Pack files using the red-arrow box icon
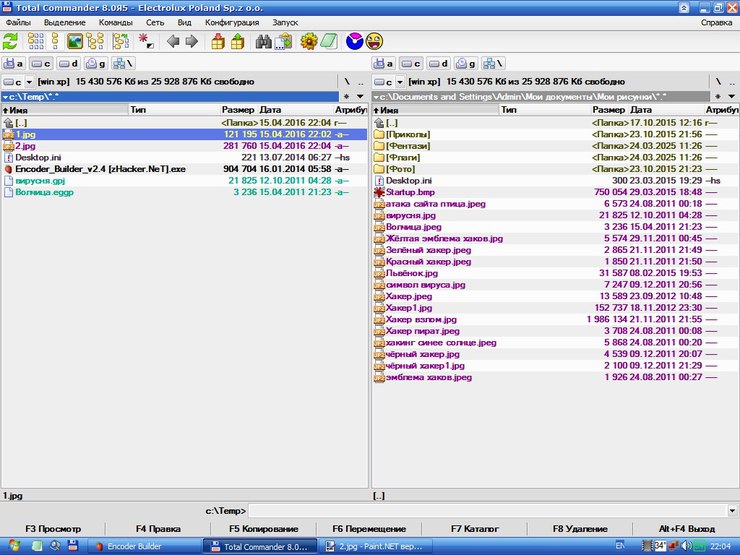Viewport: 740px width, 555px height. pyautogui.click(x=218, y=42)
